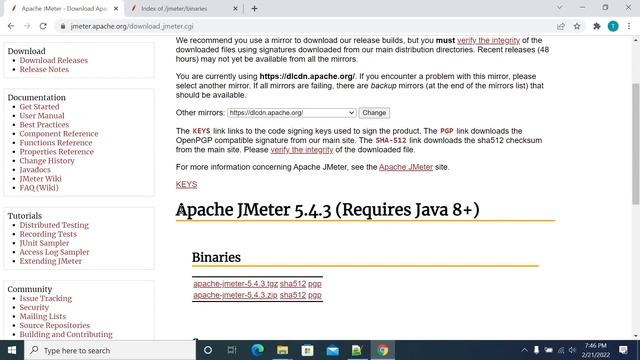Bookmark this page with the star icon
Screen dimensions: 640x360
point(577,26)
